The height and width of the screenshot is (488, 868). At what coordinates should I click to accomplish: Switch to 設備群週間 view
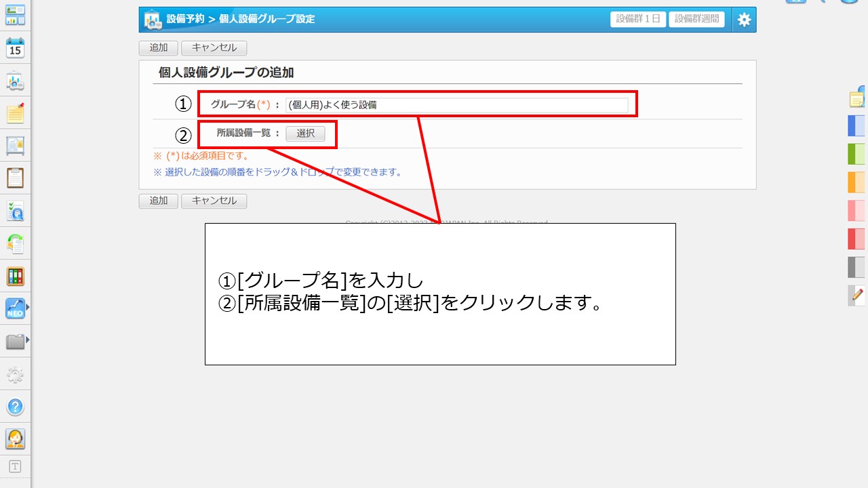click(696, 19)
